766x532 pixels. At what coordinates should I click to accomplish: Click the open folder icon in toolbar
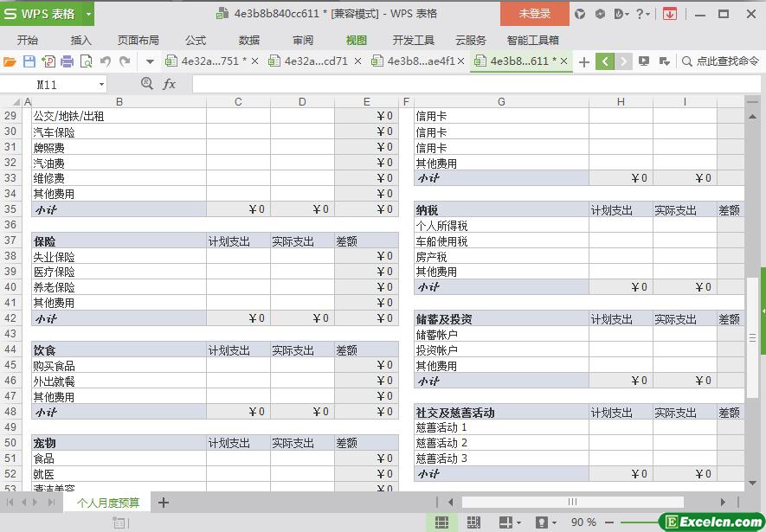click(10, 61)
